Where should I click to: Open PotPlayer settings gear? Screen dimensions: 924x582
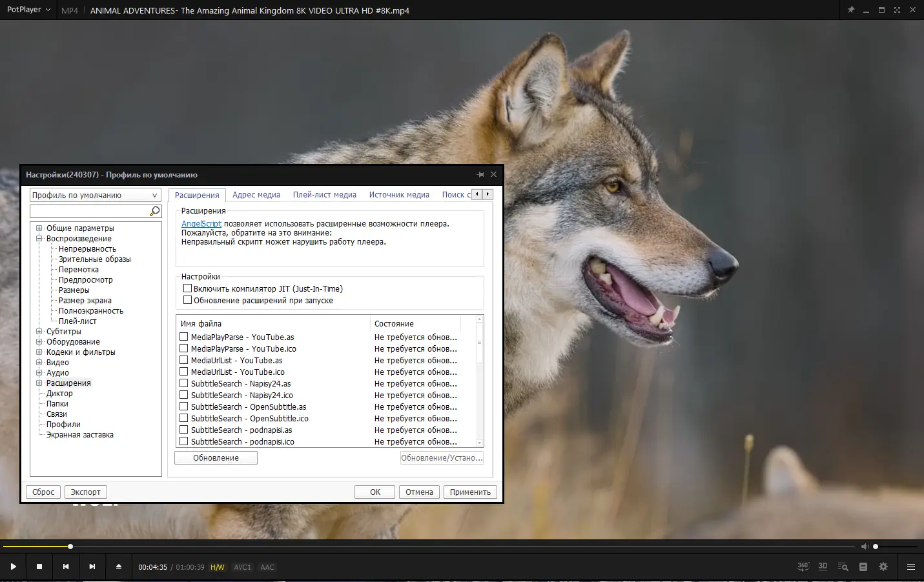pyautogui.click(x=883, y=566)
